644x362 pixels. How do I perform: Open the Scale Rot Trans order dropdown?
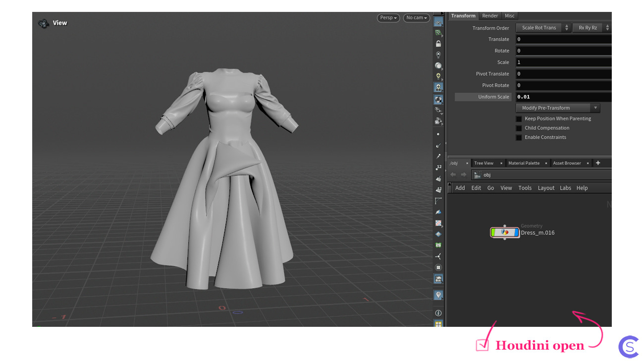tap(543, 28)
